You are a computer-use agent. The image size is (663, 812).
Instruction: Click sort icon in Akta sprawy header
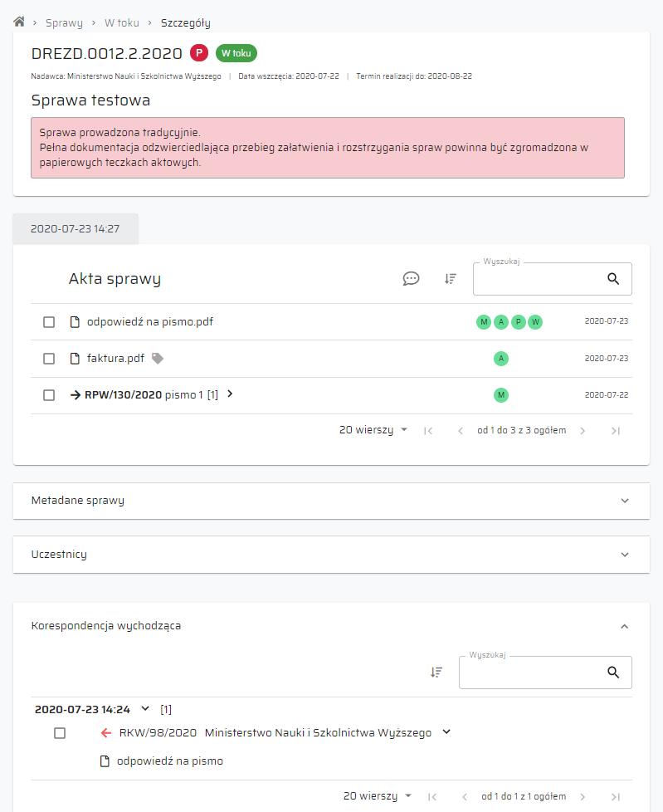pos(451,279)
